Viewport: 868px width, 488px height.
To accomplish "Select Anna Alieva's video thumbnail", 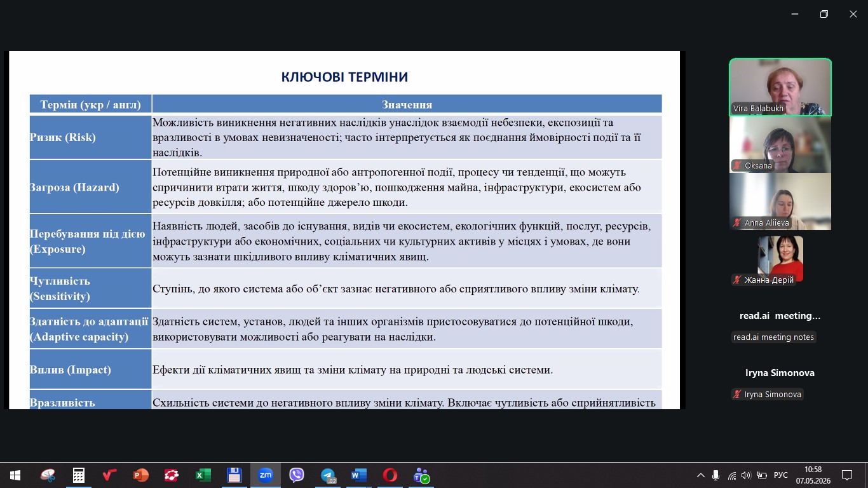I will point(780,201).
